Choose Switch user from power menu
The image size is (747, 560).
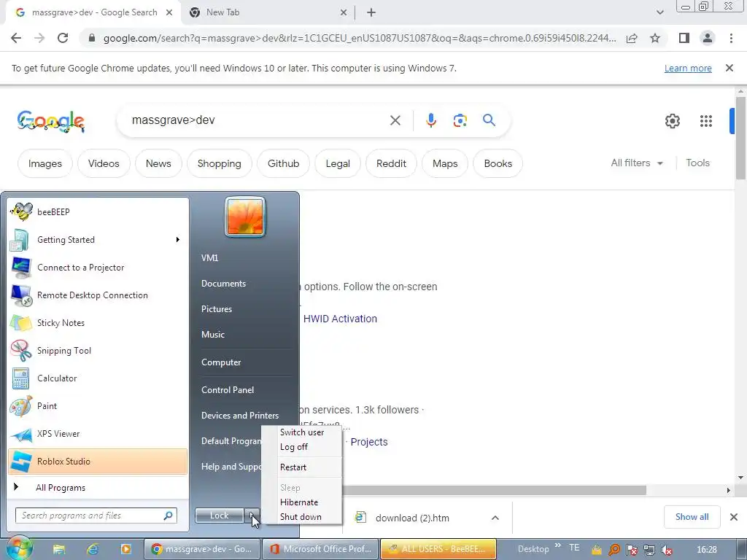point(302,432)
